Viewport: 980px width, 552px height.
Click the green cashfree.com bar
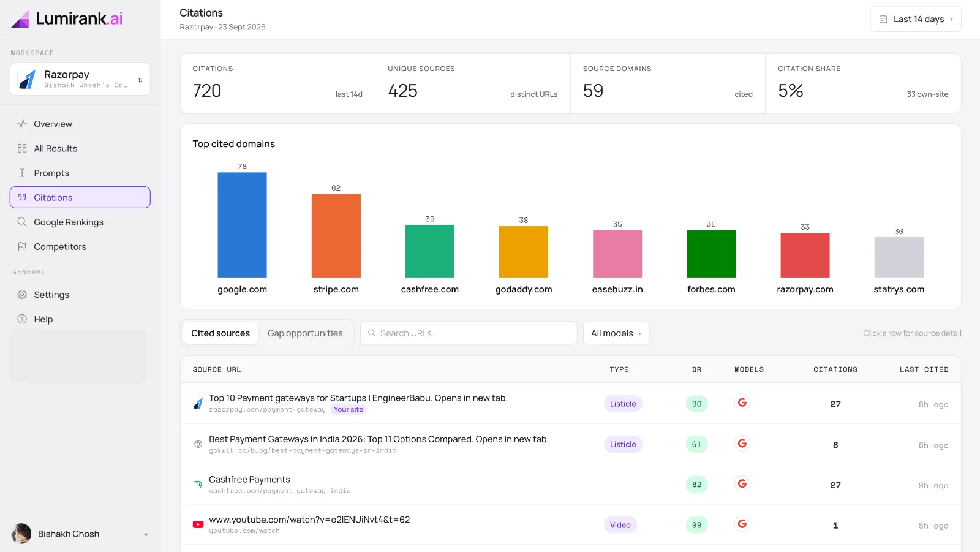pos(430,251)
